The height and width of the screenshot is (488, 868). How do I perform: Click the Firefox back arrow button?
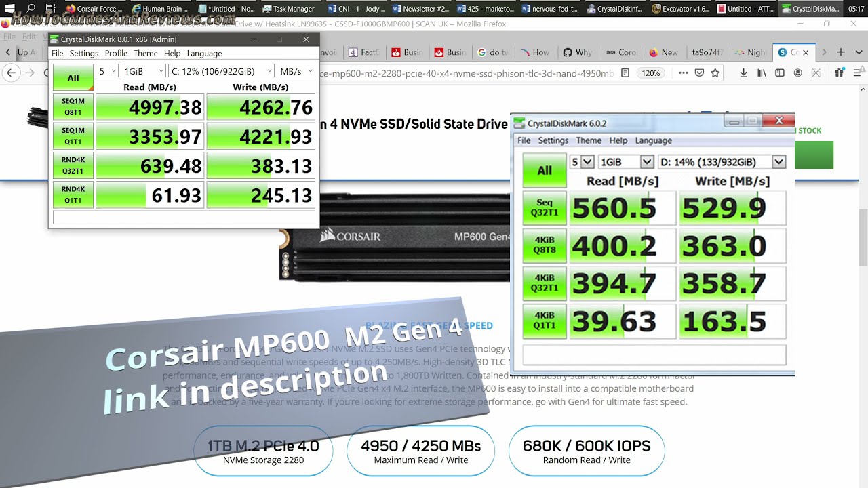(12, 73)
